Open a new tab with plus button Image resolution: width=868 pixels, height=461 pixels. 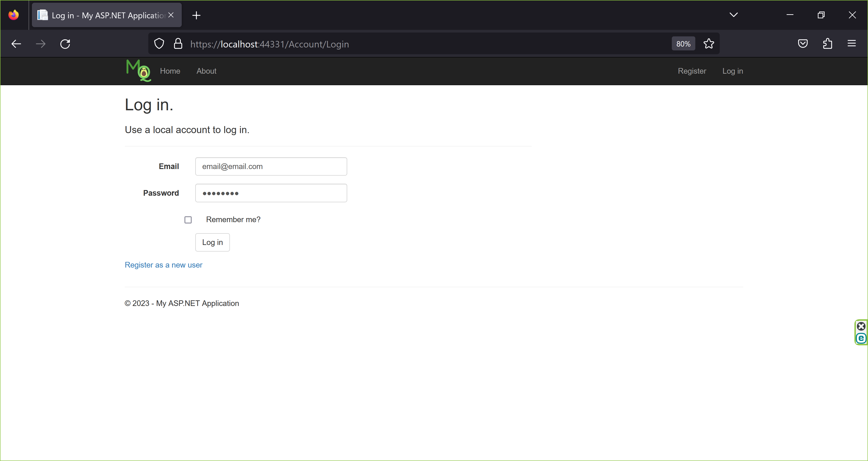point(196,15)
